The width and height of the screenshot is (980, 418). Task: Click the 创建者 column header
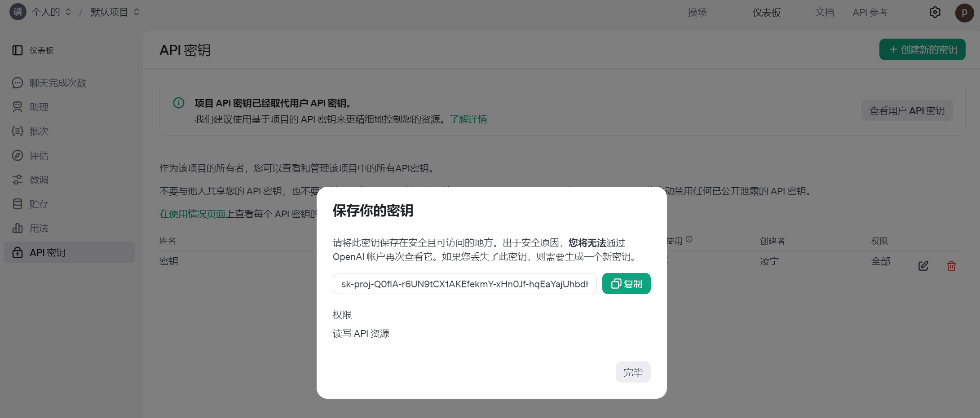772,241
